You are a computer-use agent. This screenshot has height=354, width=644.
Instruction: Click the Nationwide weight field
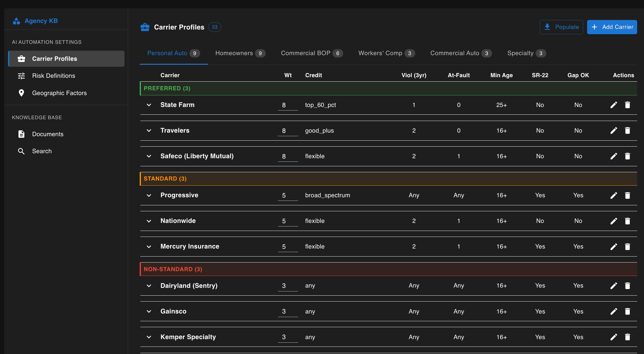[288, 221]
